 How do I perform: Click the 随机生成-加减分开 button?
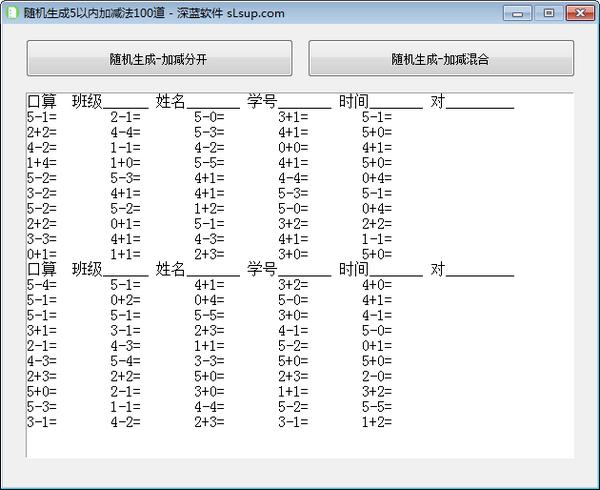(159, 59)
